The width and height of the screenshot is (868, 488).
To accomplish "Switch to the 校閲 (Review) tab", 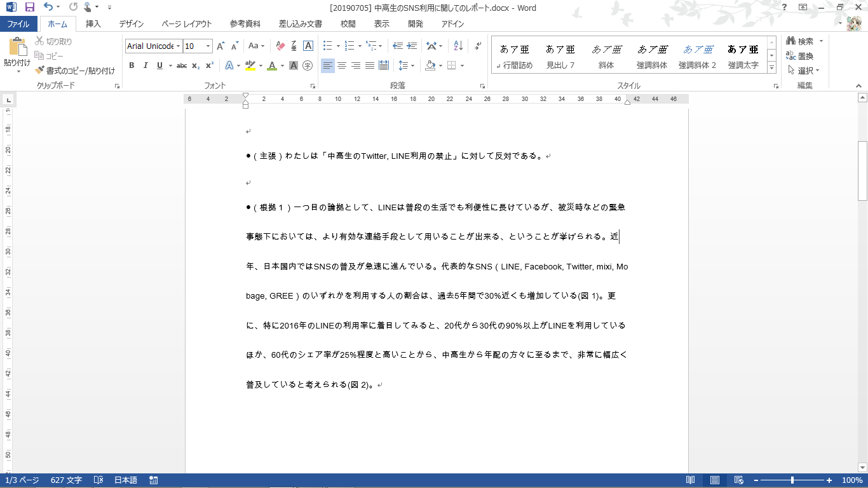I will coord(348,24).
